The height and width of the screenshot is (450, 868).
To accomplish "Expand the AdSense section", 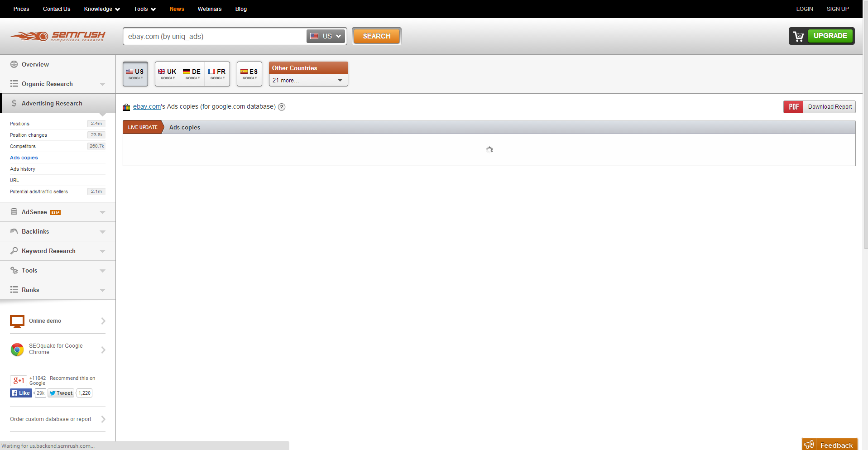I will [102, 212].
